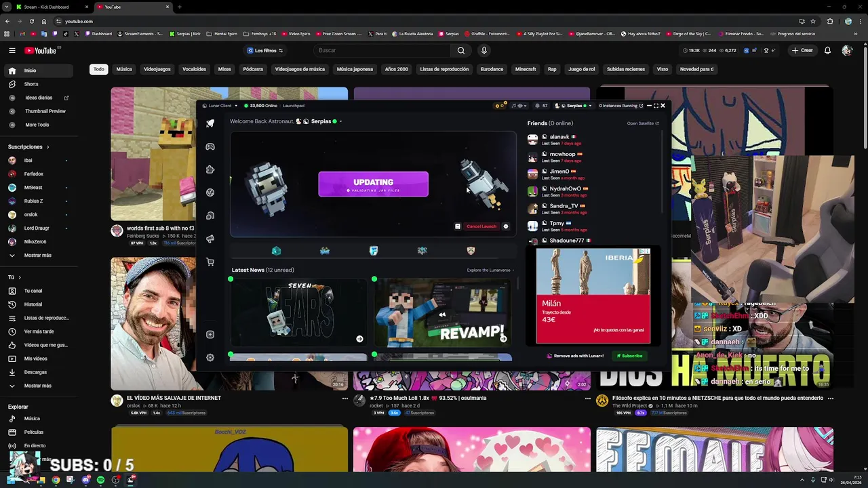Select the Minecraft filter chip

(x=526, y=69)
